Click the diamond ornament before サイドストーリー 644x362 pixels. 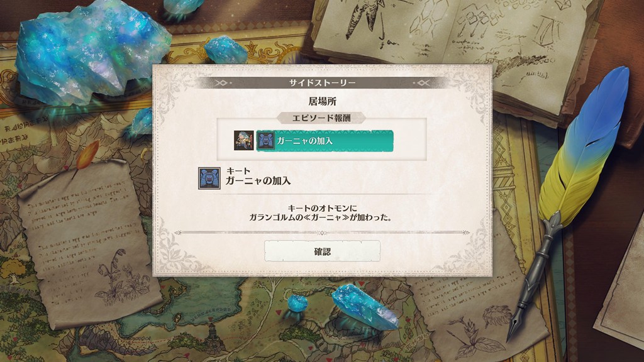coord(221,83)
